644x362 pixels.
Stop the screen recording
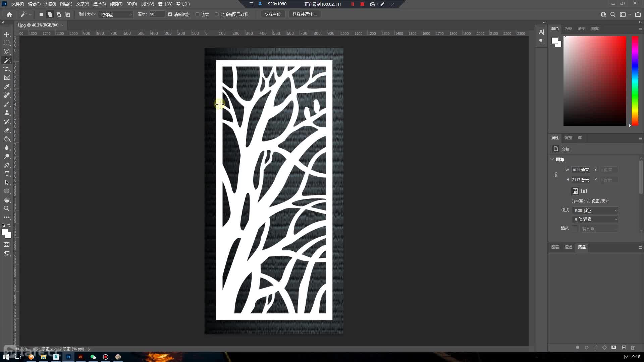point(362,4)
